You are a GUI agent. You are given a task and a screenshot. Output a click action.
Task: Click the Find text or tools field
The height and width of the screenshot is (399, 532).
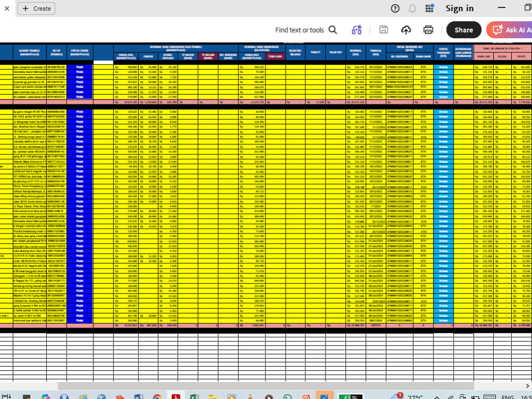coord(299,30)
